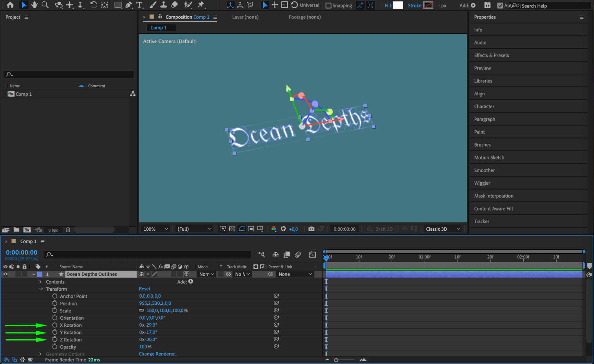Open the Effects & Presets panel
This screenshot has width=594, height=364.
[x=491, y=55]
